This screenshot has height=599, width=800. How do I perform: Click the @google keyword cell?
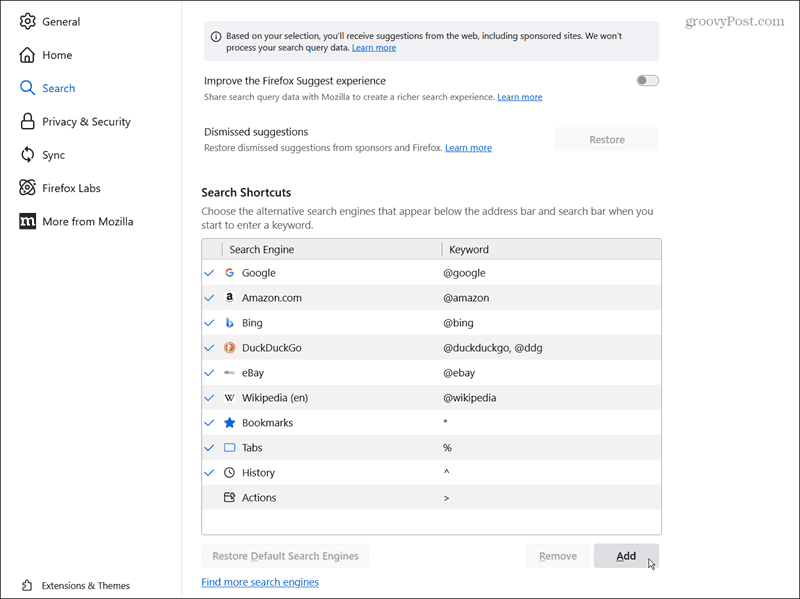[464, 272]
